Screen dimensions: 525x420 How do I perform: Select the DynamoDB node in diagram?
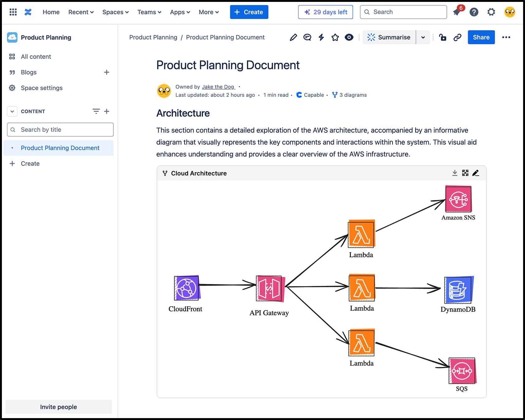[459, 290]
